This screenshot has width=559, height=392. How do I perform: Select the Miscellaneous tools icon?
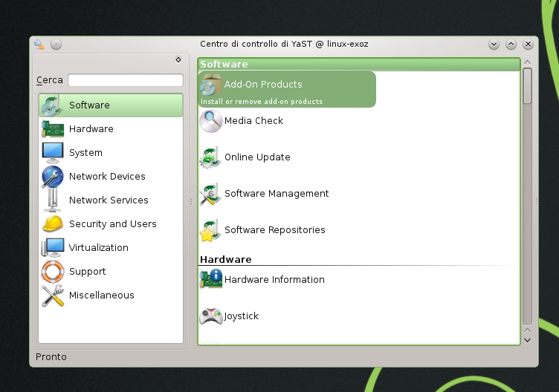tap(52, 295)
